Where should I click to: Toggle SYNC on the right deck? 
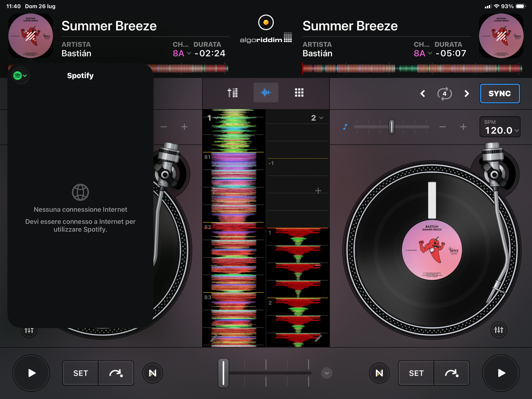point(500,94)
